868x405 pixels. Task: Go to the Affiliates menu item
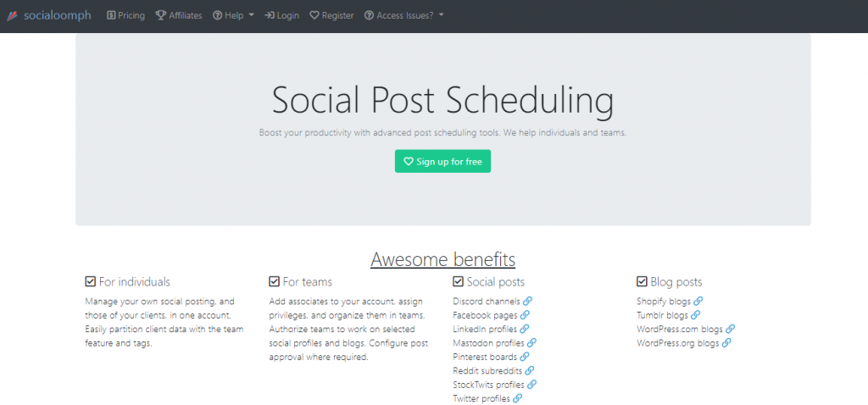[x=179, y=15]
